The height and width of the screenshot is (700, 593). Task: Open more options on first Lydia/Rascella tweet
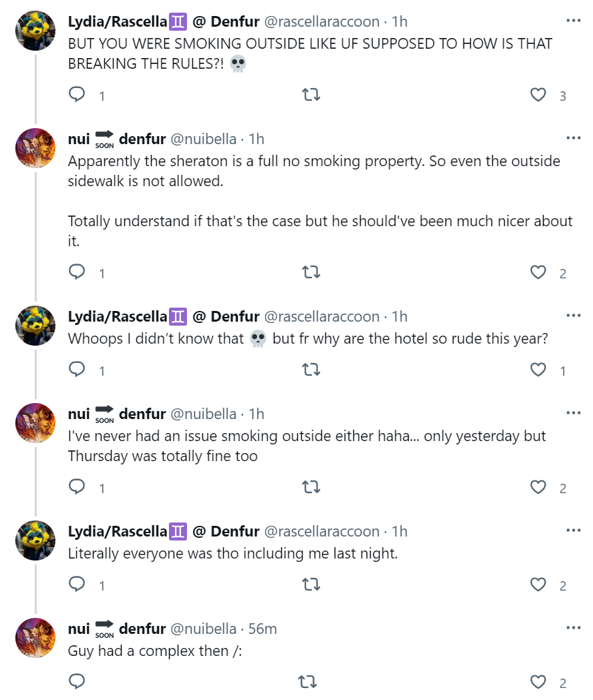[x=574, y=21]
